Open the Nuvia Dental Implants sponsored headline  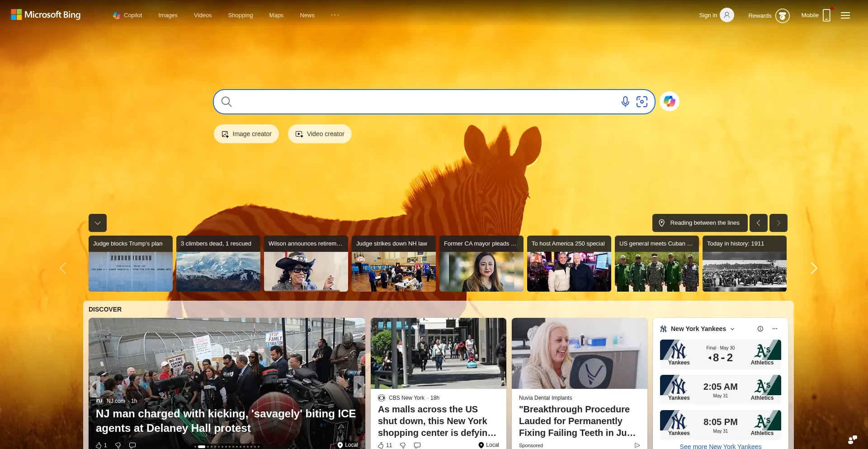coord(577,421)
